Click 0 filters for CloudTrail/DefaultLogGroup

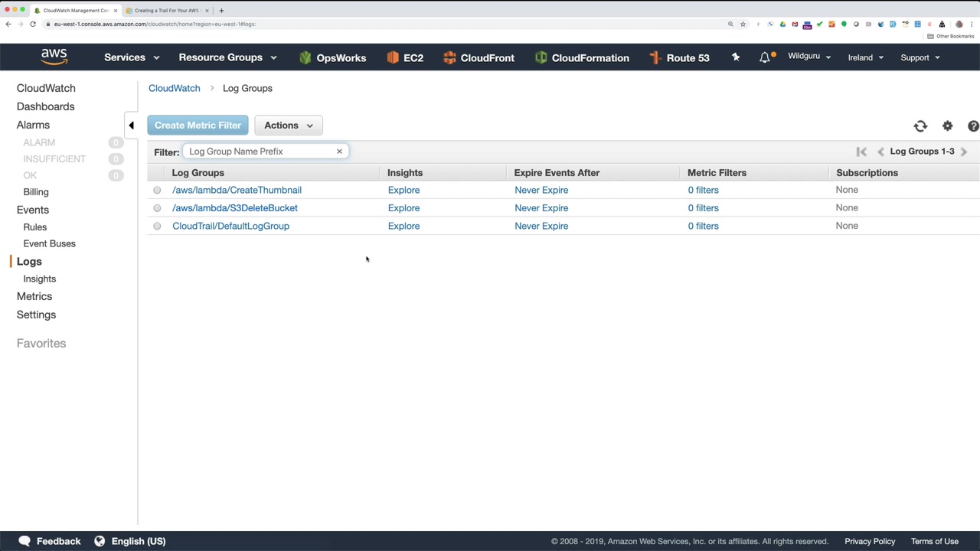coord(703,226)
